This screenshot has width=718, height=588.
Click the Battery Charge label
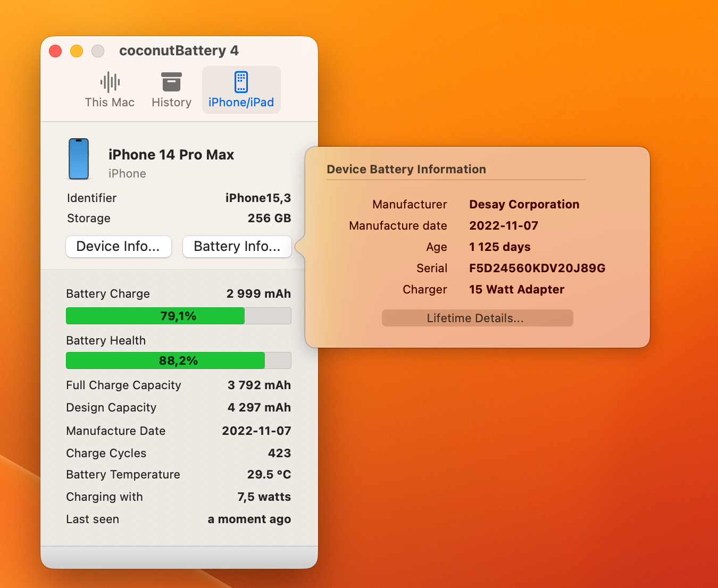coord(108,294)
